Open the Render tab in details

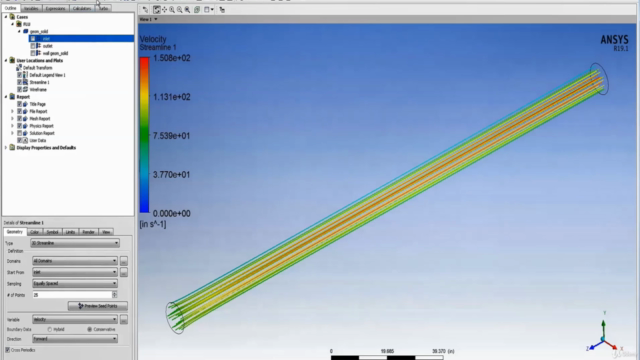click(x=89, y=232)
